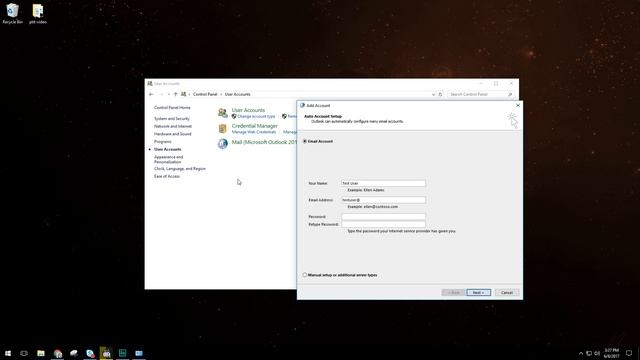Select Manual setup or additional server types

click(x=304, y=275)
